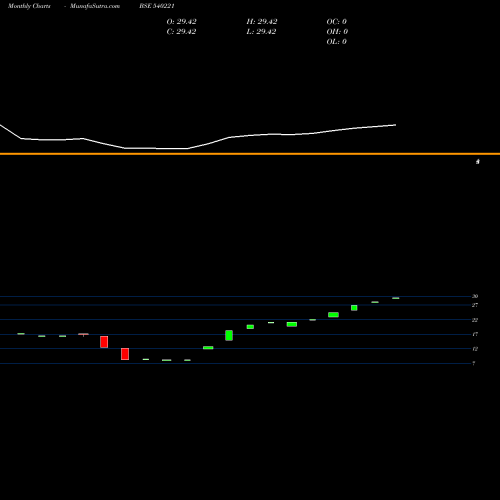Click the orange horizontal line
Viewport: 500px width, 500px height.
[250, 154]
